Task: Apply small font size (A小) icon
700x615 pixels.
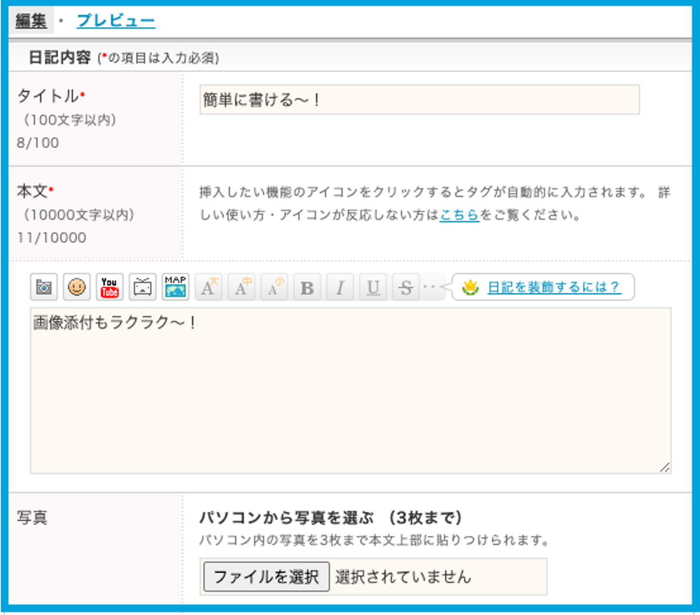Action: coord(274,288)
